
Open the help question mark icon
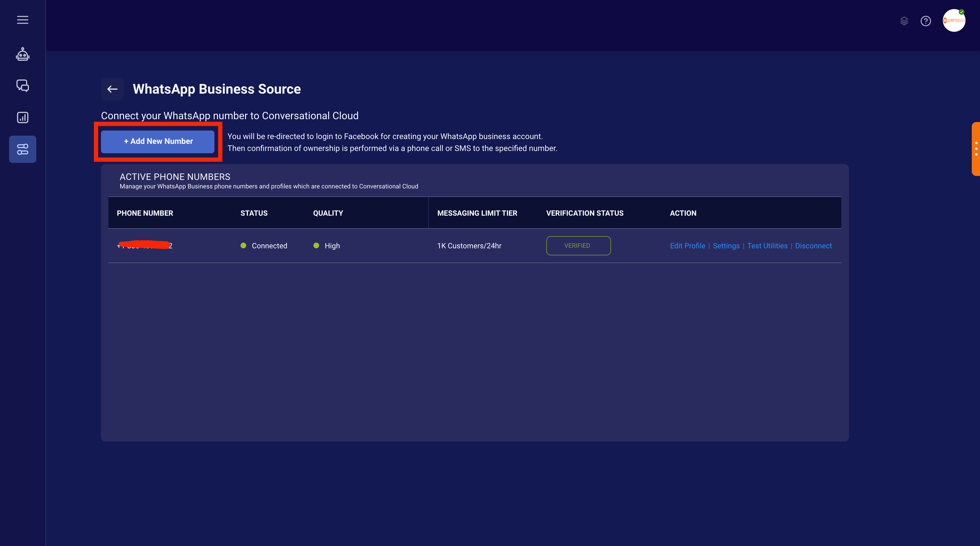pyautogui.click(x=926, y=21)
